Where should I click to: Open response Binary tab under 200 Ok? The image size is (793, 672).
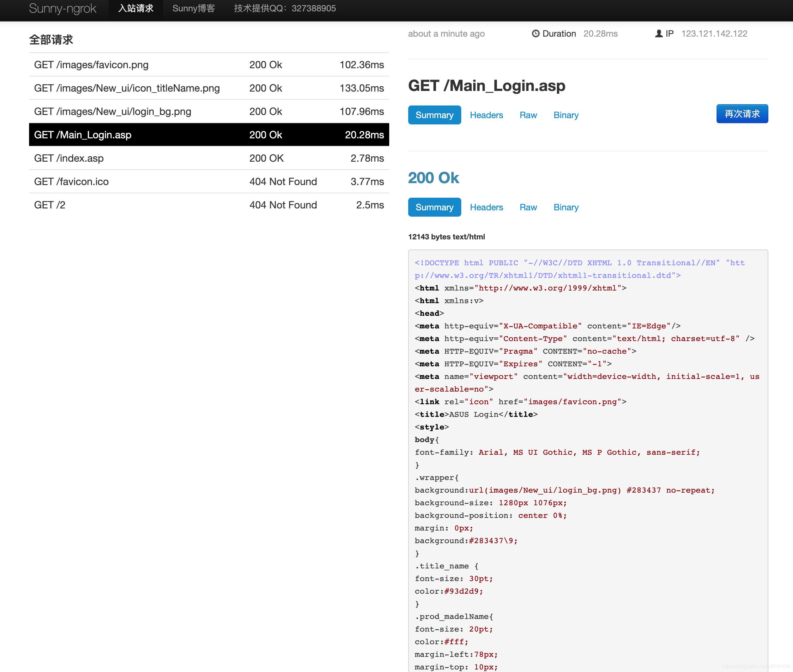point(566,207)
